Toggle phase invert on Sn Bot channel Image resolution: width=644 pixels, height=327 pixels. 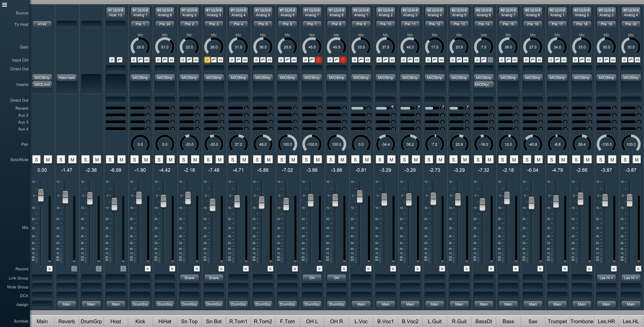[x=207, y=60]
